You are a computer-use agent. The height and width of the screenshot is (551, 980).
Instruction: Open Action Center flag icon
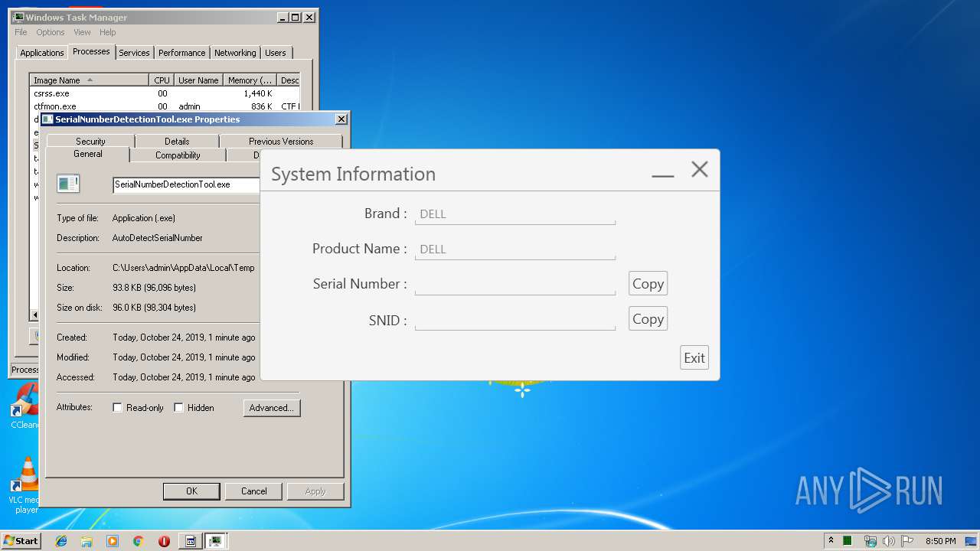coord(907,541)
